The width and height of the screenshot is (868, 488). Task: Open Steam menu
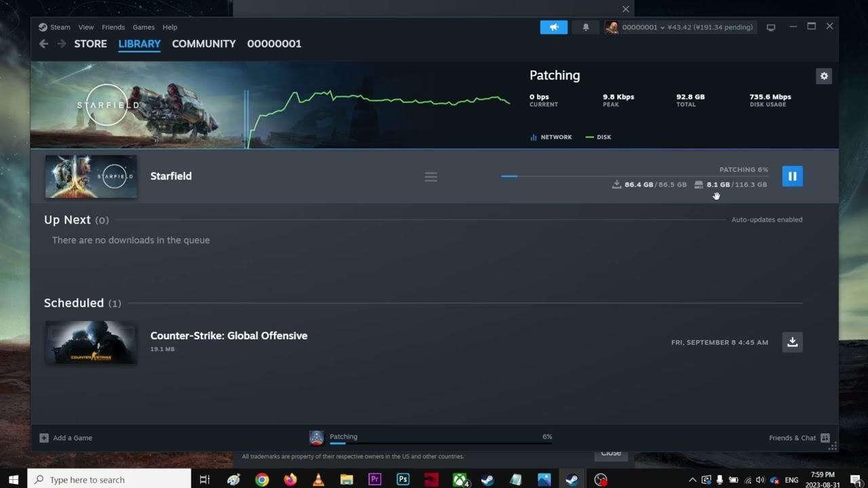(x=60, y=27)
